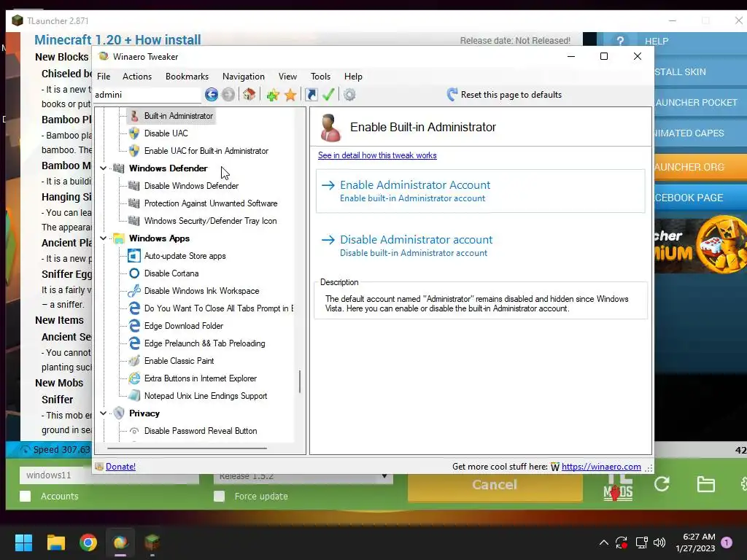The width and height of the screenshot is (747, 560).
Task: Click the TLauncher refresh icon
Action: [x=662, y=484]
